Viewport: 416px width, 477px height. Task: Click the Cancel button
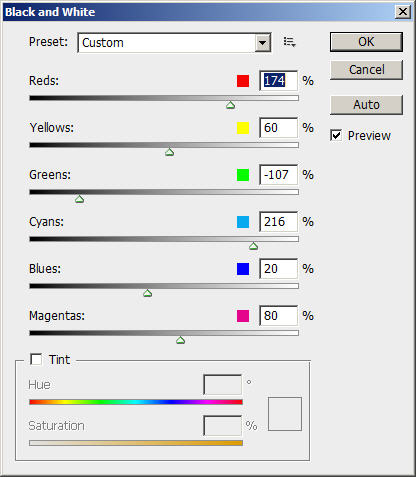(366, 70)
